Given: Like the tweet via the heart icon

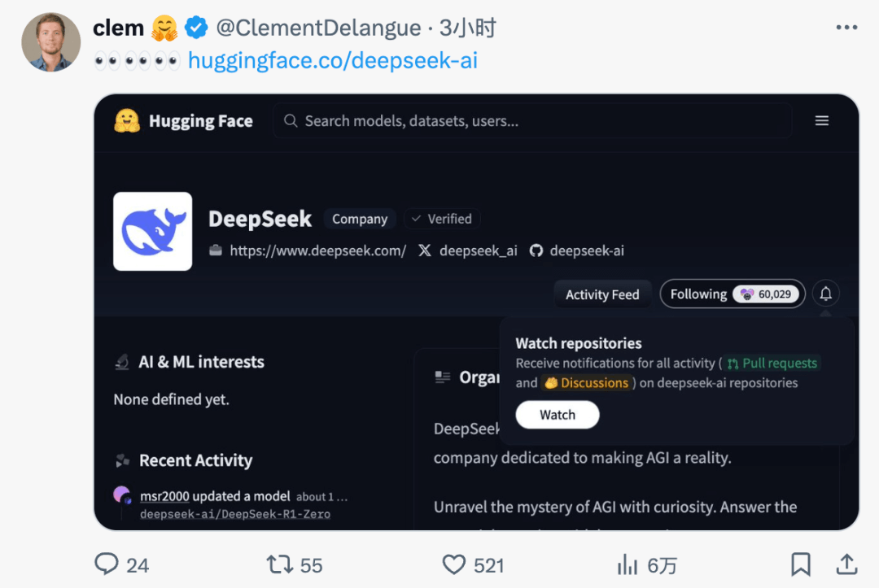Looking at the screenshot, I should (454, 564).
